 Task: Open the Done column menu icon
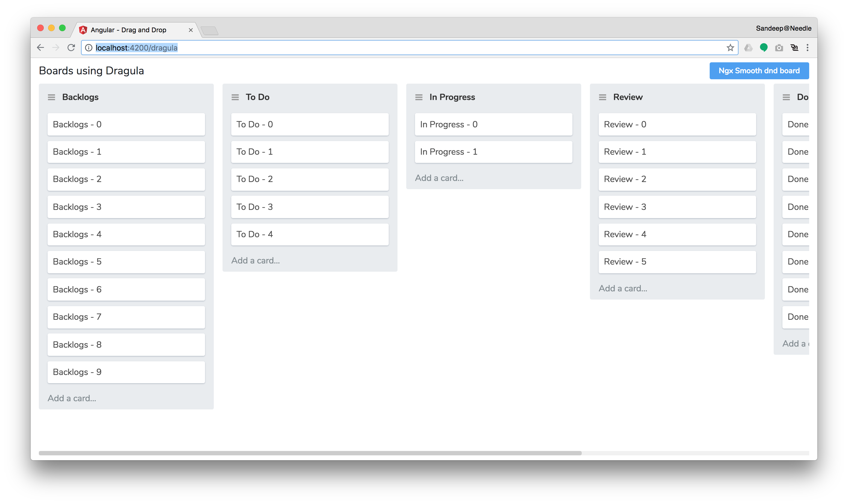click(786, 97)
